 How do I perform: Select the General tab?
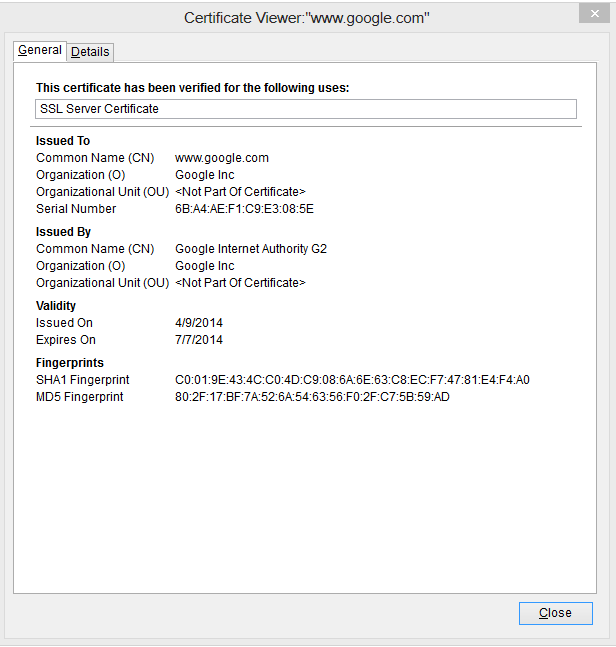click(40, 50)
